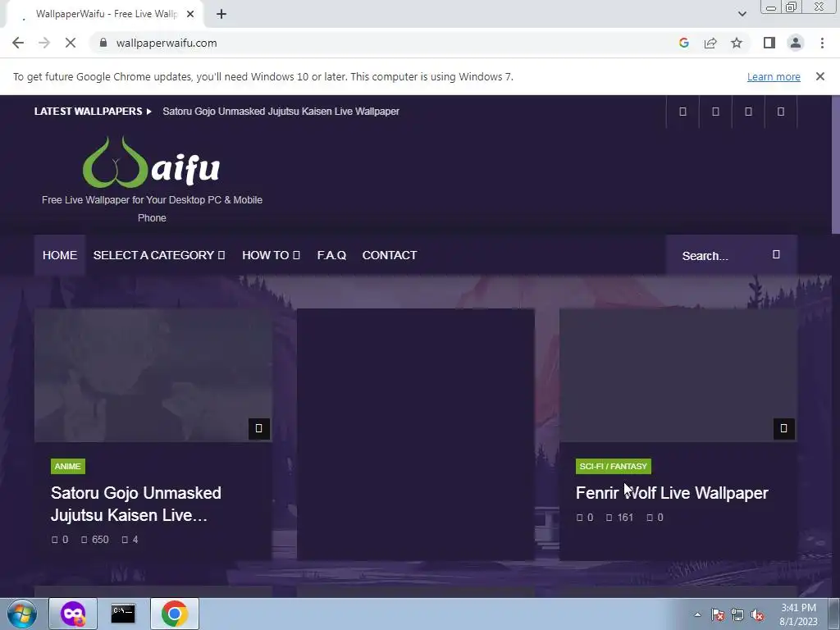The image size is (840, 630).
Task: Open Chrome's three-dot menu
Action: (822, 43)
